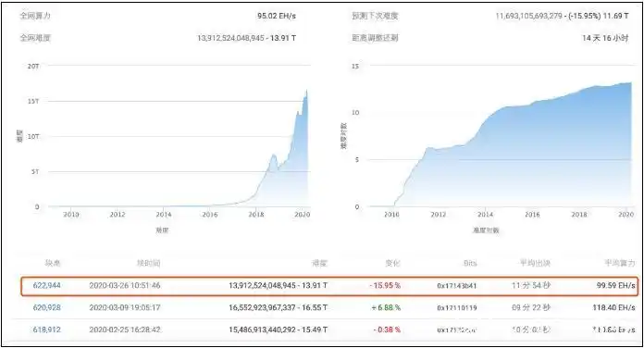Viewport: 644px width, 348px height.
Task: Click the 20T axis label
Action: (33, 66)
